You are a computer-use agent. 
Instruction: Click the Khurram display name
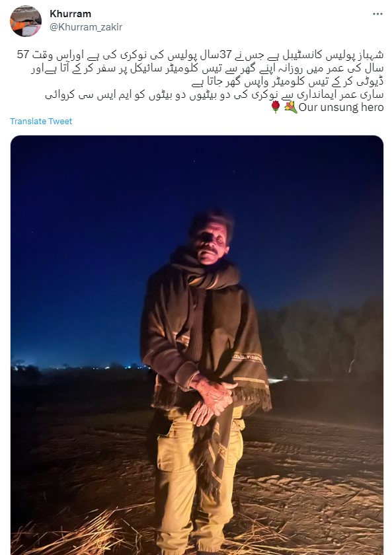pyautogui.click(x=71, y=14)
